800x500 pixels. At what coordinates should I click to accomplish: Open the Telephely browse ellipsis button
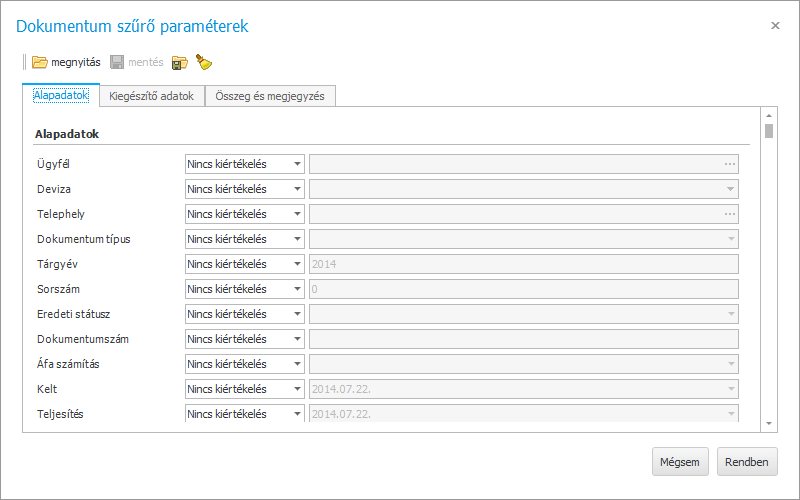(x=730, y=214)
